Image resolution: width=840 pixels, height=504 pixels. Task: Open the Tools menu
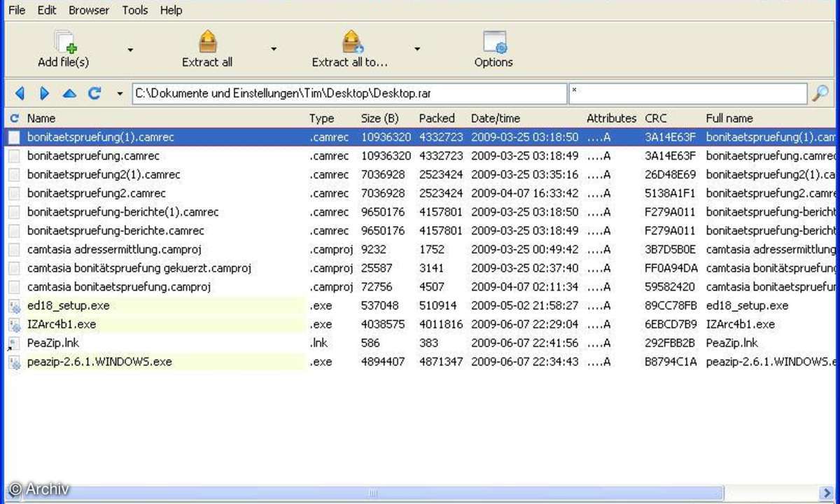[135, 10]
